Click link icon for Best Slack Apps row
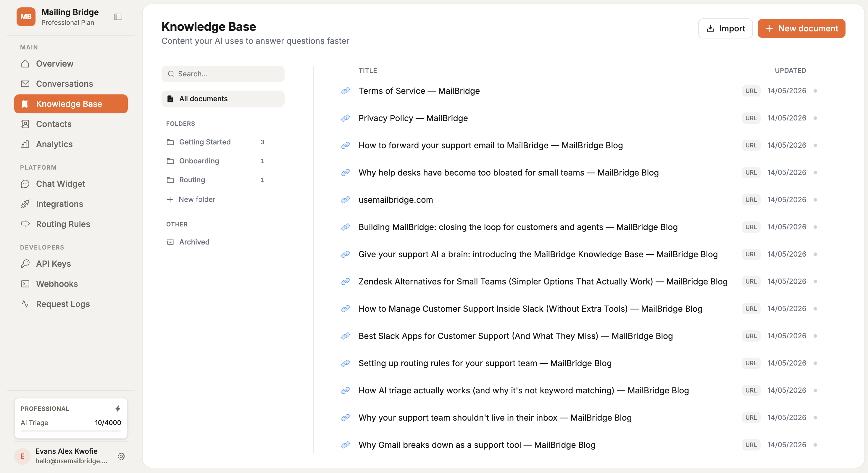Viewport: 868px width, 473px height. click(x=345, y=336)
